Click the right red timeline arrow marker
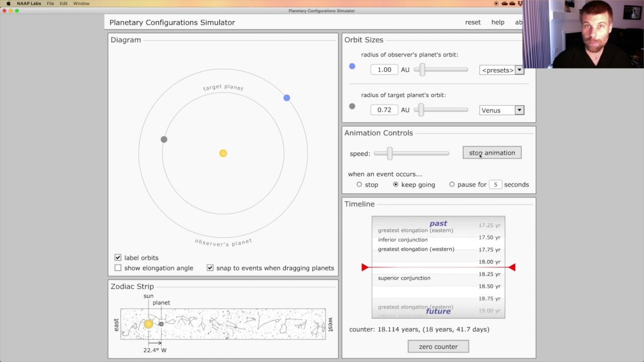Screen dimensions: 644x362 512,267
